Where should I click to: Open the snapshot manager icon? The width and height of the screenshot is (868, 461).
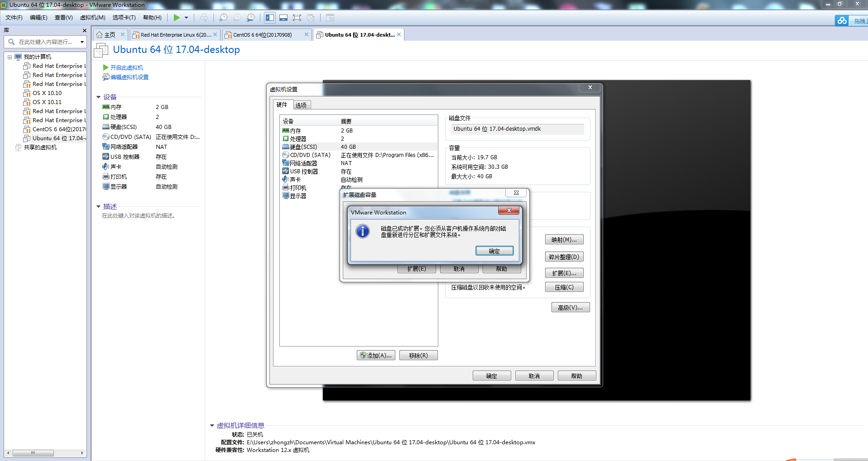(250, 18)
